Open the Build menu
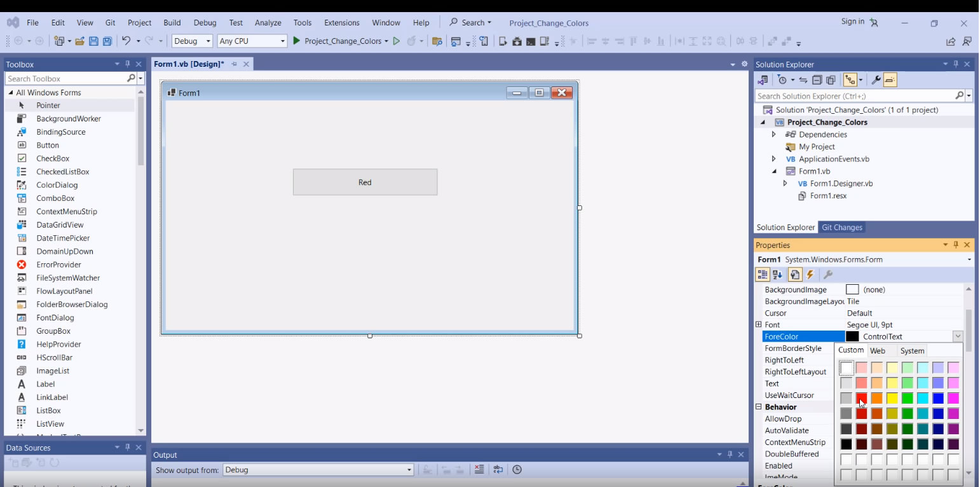 click(x=172, y=23)
